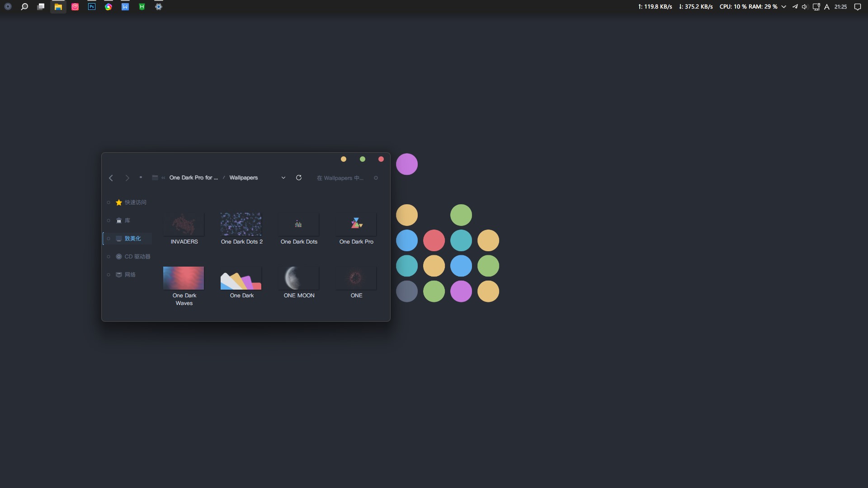The image size is (868, 488).
Task: Show hidden system tray icons chevron
Action: pyautogui.click(x=783, y=7)
